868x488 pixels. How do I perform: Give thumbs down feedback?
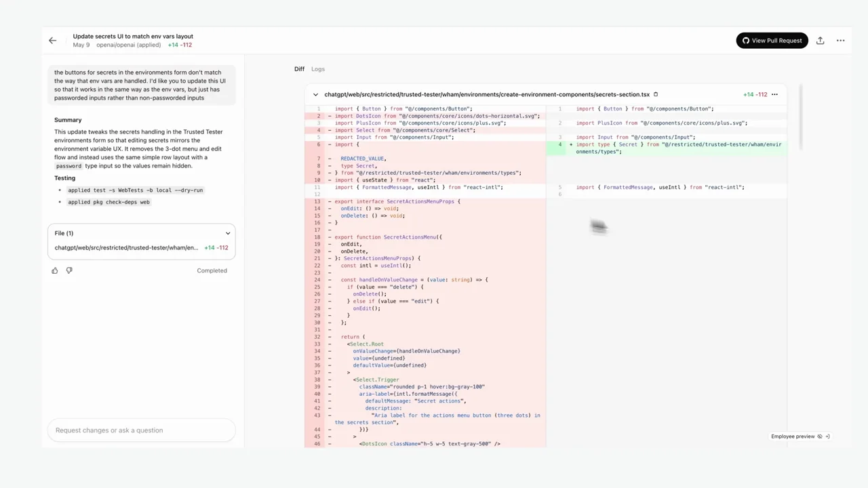(x=69, y=270)
